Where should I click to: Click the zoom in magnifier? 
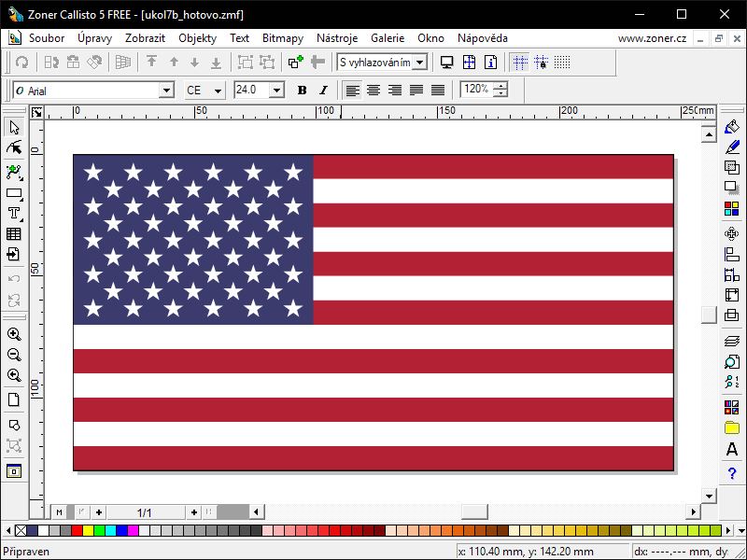14,334
